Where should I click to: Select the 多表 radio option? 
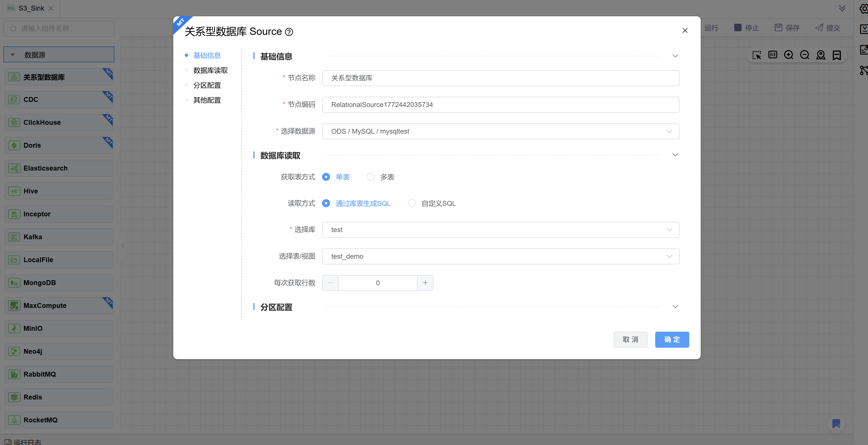pos(371,177)
